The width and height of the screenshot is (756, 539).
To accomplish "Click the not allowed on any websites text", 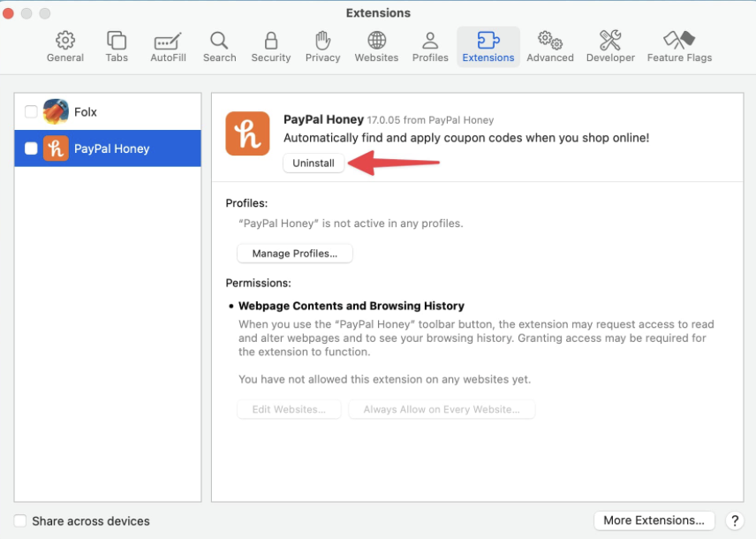I will tap(385, 379).
